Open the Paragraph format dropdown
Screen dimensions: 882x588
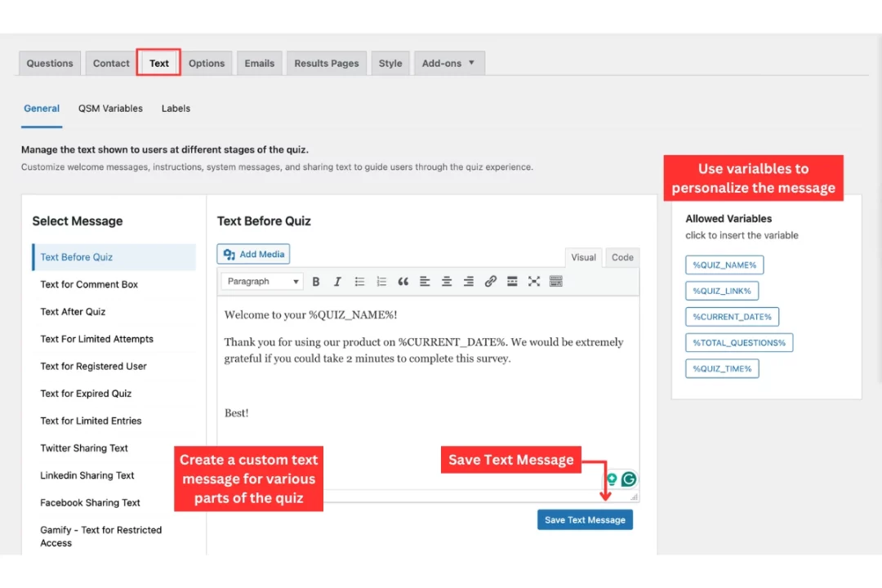coord(261,281)
